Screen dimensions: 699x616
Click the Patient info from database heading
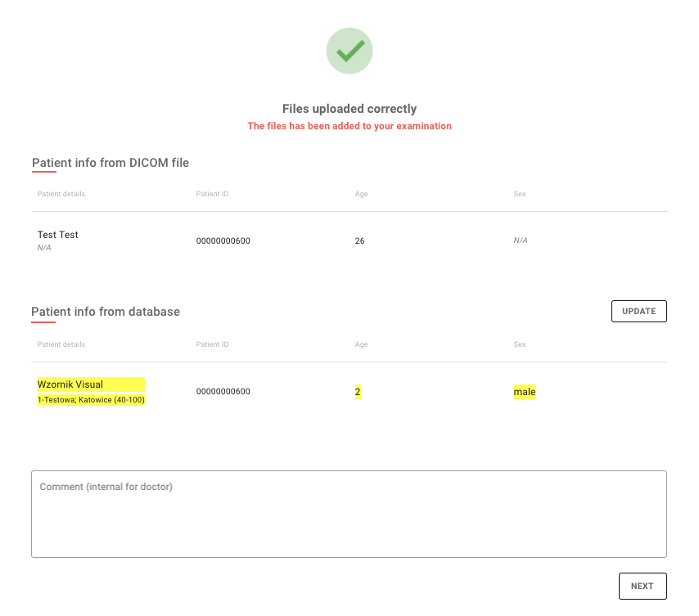tap(106, 312)
